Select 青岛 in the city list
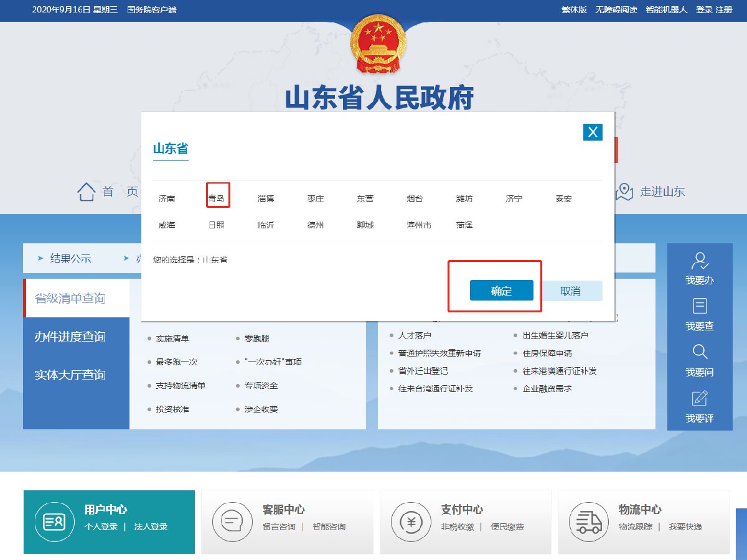The height and width of the screenshot is (560, 747). point(217,198)
